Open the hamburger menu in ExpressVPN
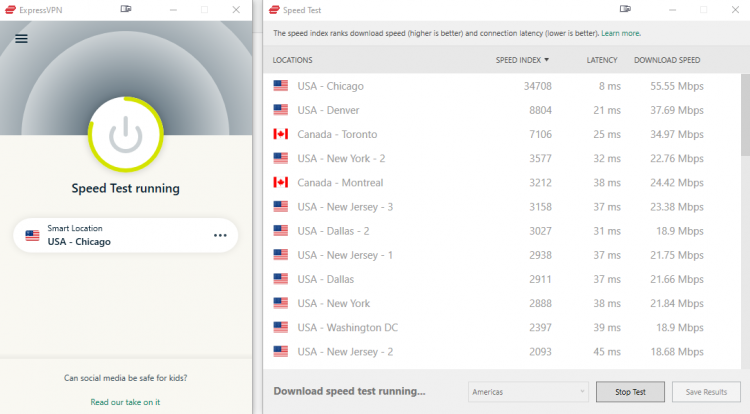 coord(21,39)
